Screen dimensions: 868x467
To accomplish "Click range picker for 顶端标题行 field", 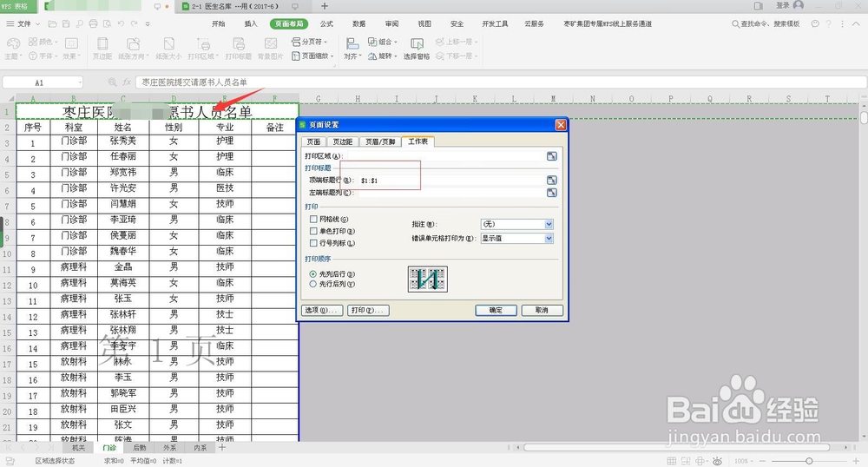I will 552,180.
